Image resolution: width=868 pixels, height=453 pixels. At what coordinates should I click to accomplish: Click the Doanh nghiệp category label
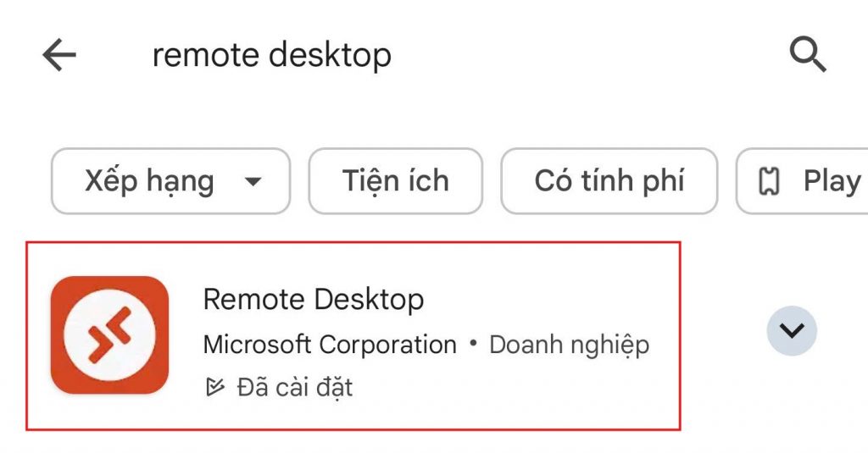pos(569,345)
